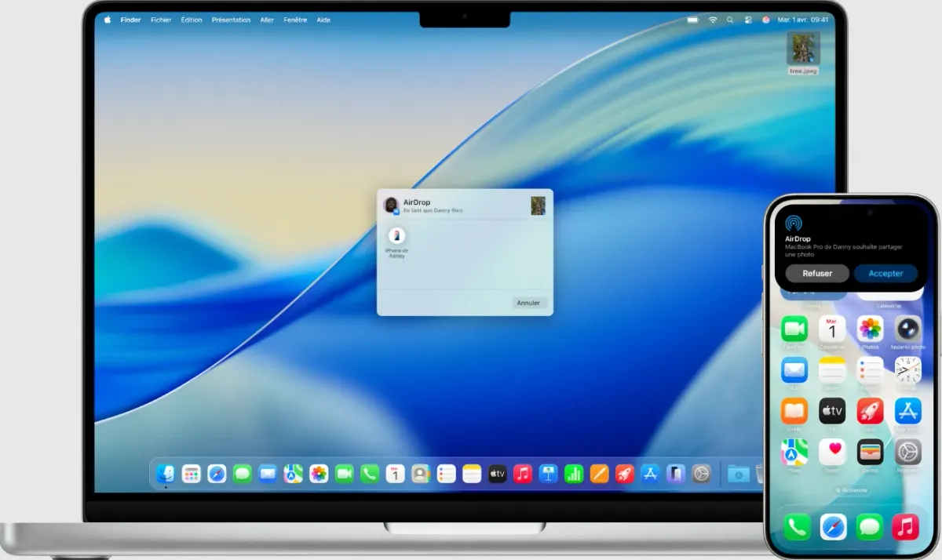Screen dimensions: 942x560
Task: Open the Présentation menu
Action: pos(231,20)
